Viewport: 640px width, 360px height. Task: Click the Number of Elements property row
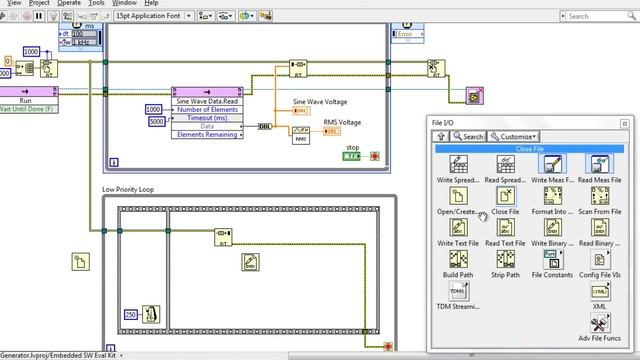point(207,109)
